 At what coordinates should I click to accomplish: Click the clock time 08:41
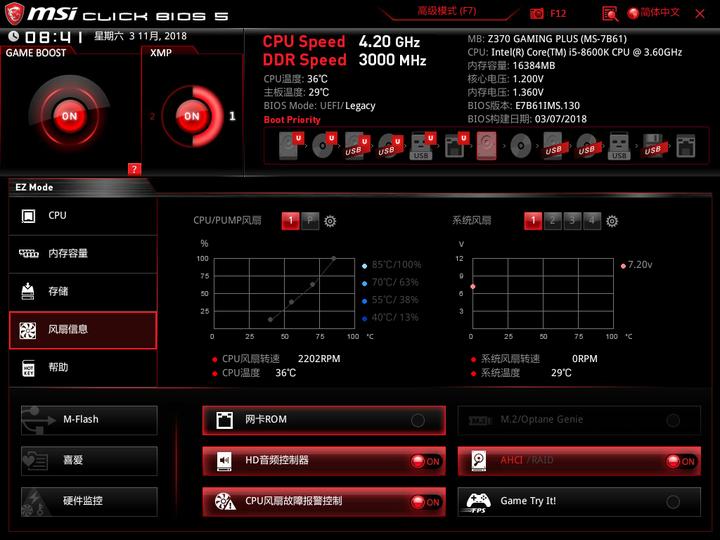tap(54, 37)
